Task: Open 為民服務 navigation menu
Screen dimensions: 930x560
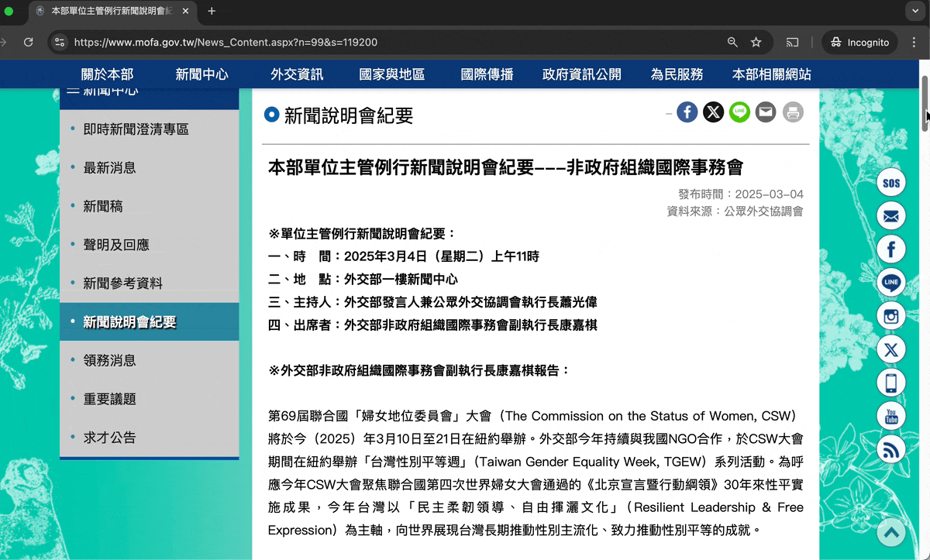Action: point(677,74)
